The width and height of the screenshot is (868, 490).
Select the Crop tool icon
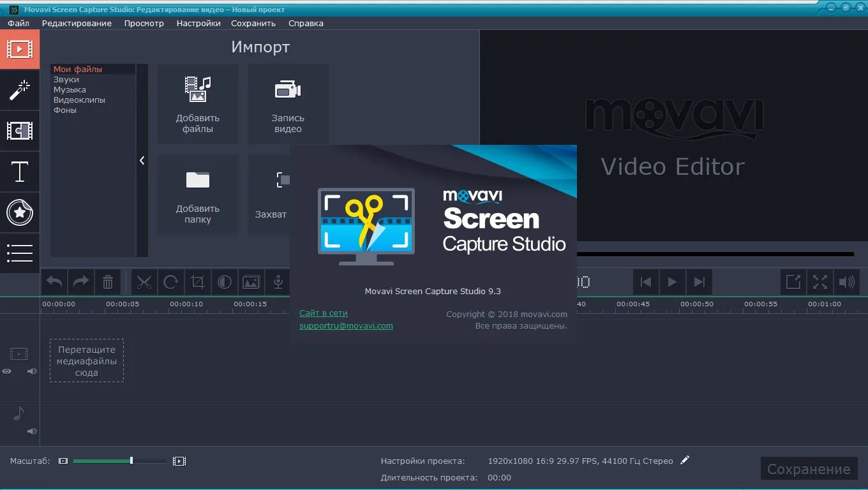click(197, 282)
